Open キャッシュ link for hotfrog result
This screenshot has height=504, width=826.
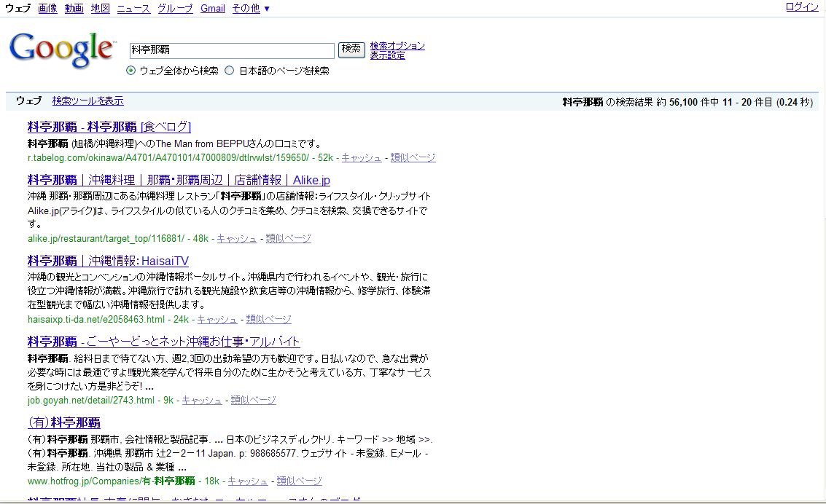(x=248, y=481)
